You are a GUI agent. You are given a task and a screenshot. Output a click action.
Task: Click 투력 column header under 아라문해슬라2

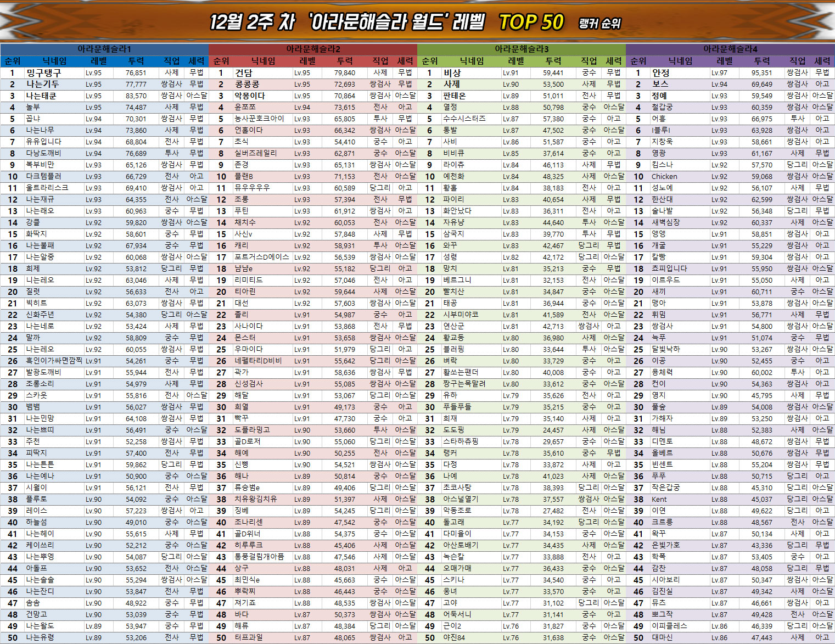tap(345, 61)
